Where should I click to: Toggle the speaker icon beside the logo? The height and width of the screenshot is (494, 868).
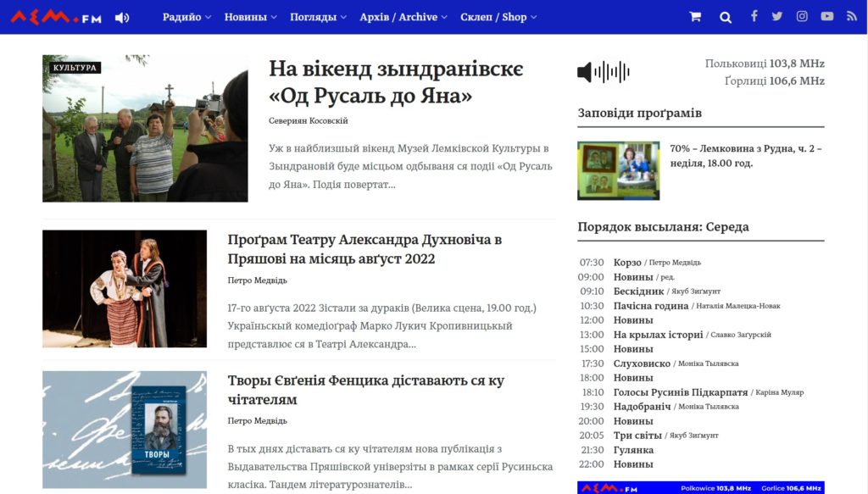pyautogui.click(x=122, y=18)
